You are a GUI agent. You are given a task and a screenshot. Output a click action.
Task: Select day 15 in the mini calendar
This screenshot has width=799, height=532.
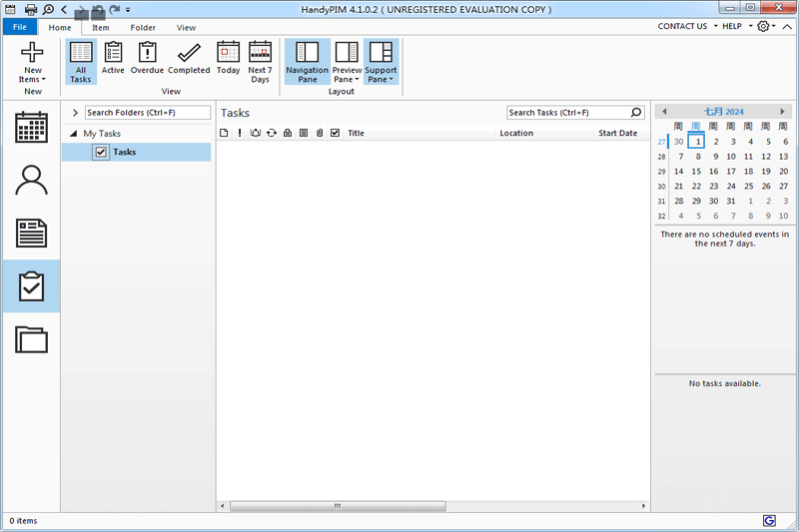[696, 172]
